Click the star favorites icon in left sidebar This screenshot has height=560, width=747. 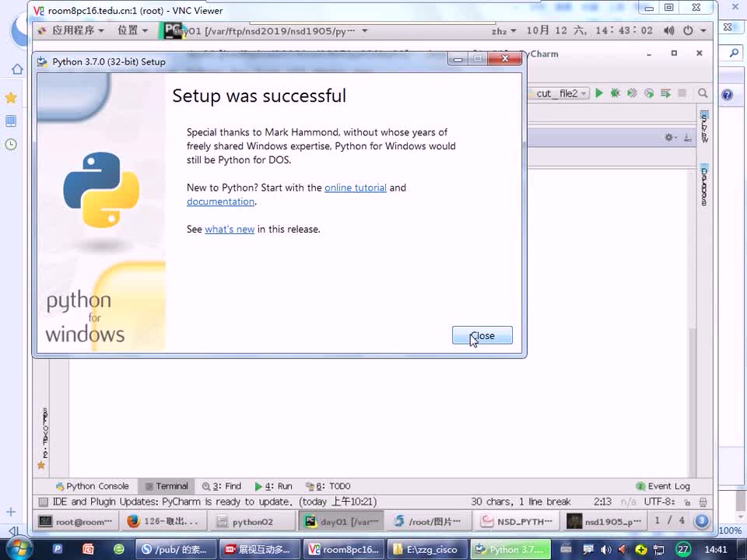(x=11, y=98)
